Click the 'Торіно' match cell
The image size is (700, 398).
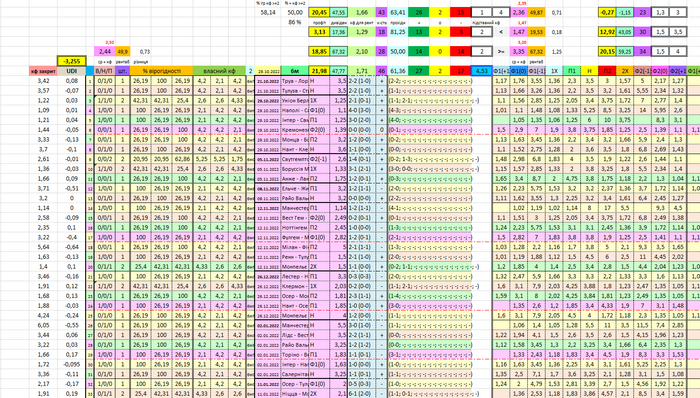pyautogui.click(x=295, y=354)
